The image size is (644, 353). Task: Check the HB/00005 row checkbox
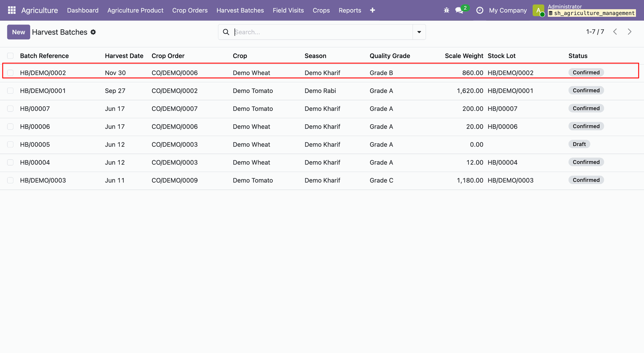pos(10,144)
